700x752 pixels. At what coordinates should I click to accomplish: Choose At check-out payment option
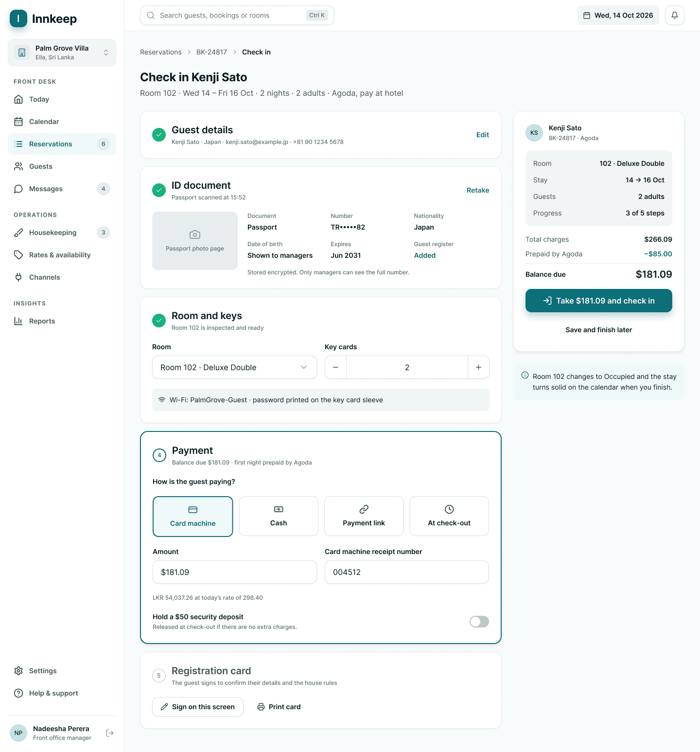(449, 516)
